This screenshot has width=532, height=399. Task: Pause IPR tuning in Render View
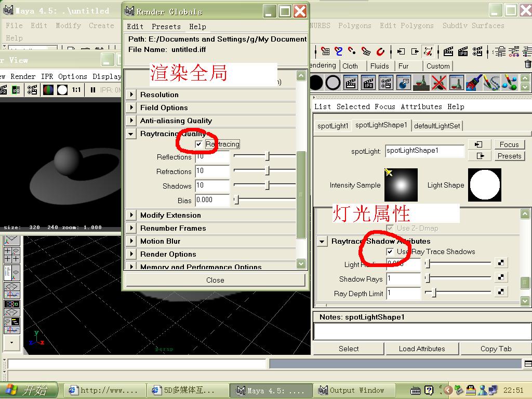(92, 90)
